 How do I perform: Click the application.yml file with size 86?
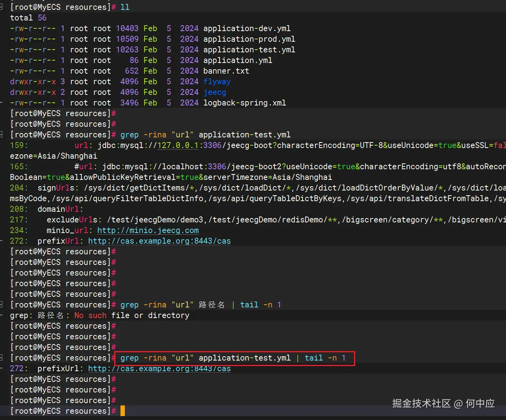pyautogui.click(x=238, y=60)
